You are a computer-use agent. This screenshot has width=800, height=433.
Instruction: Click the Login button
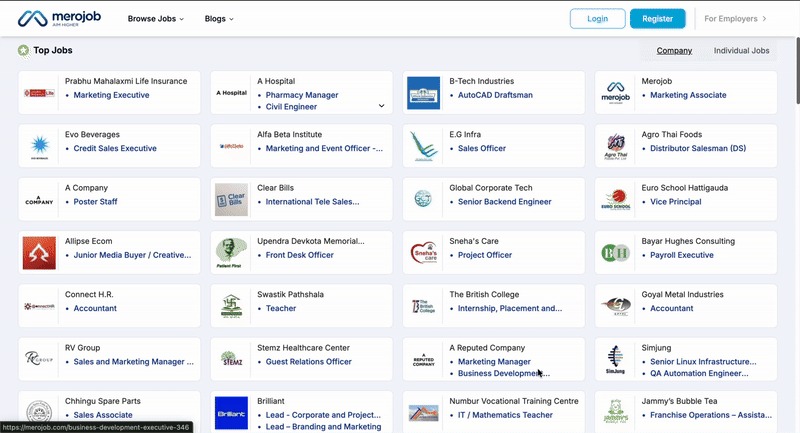pos(597,18)
